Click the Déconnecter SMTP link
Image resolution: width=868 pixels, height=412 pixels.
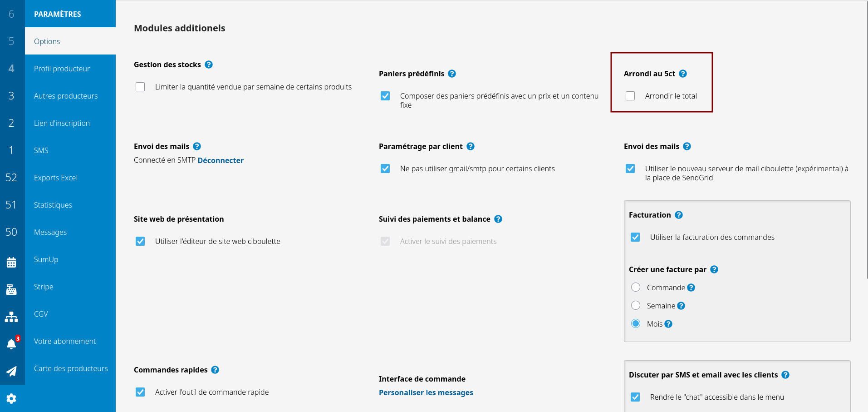click(221, 160)
